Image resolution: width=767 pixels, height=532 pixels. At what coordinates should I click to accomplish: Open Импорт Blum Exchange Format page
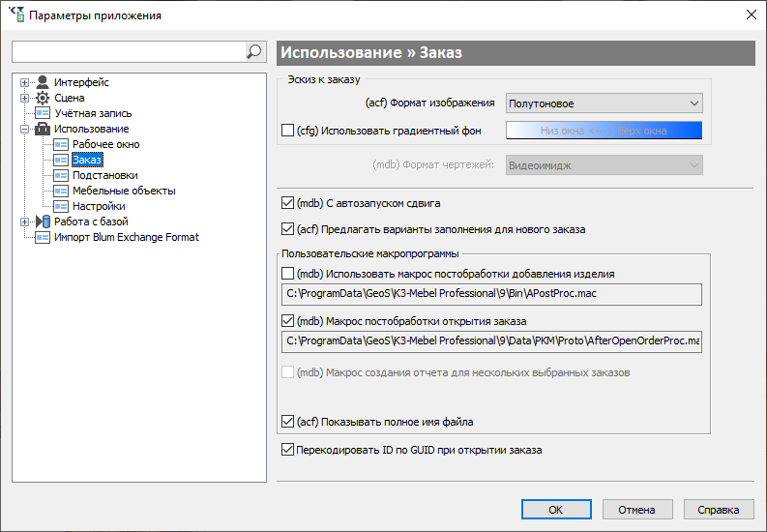pos(127,237)
